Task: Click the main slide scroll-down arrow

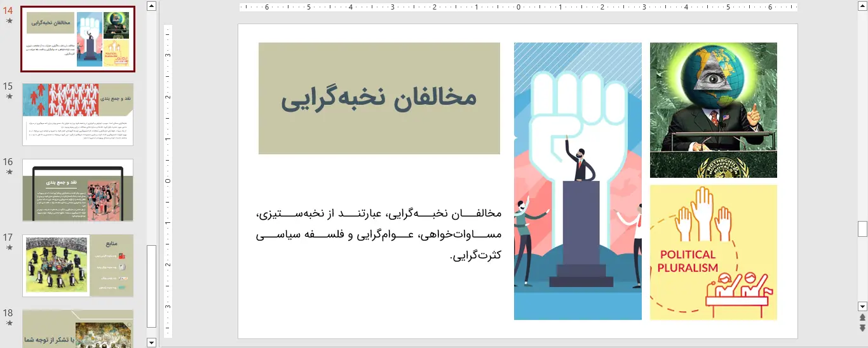Action: click(862, 306)
